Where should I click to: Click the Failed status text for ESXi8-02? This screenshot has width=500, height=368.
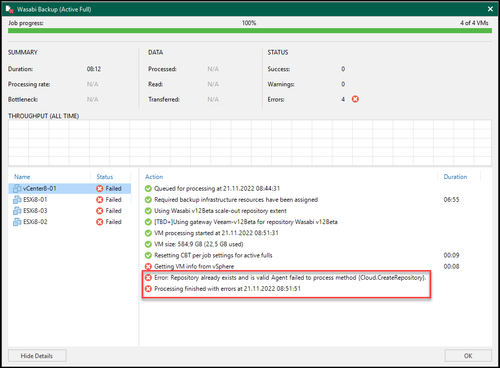(x=113, y=222)
